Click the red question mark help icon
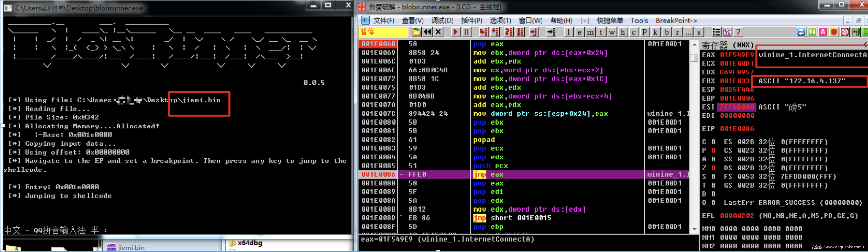 [x=738, y=32]
